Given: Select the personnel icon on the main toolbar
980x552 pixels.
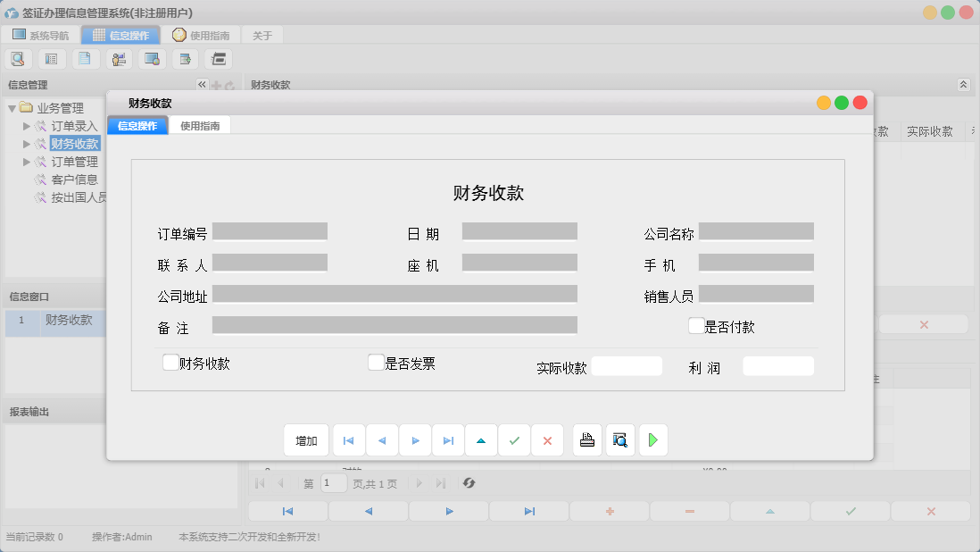Looking at the screenshot, I should tap(119, 58).
